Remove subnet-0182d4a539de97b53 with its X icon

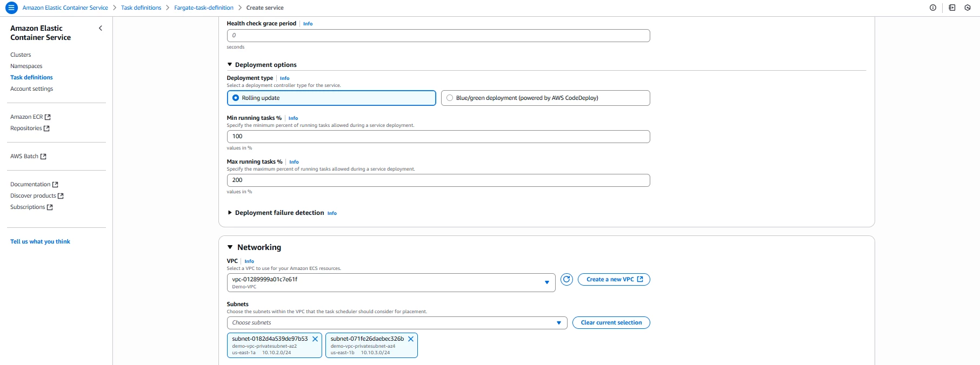coord(315,339)
